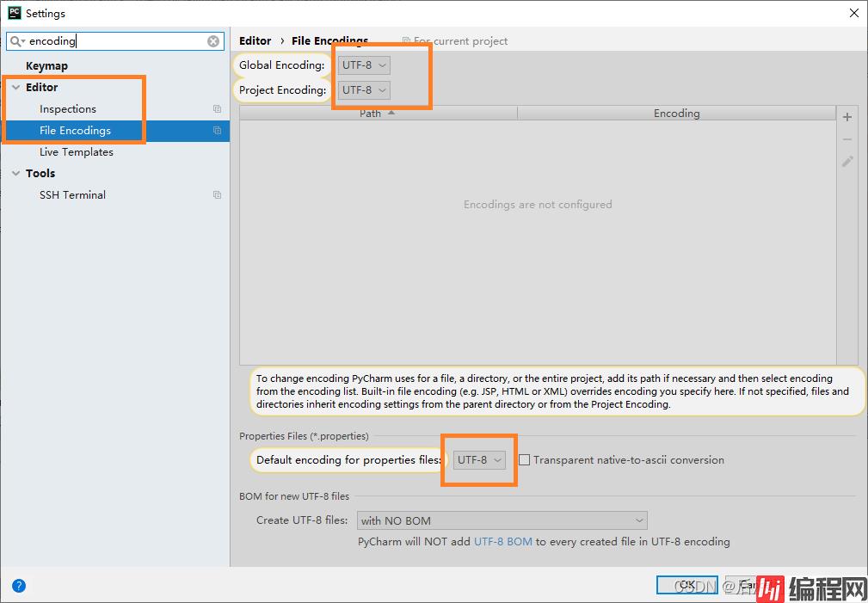The image size is (868, 603).
Task: Open the Global Encoding dropdown
Action: pos(364,65)
